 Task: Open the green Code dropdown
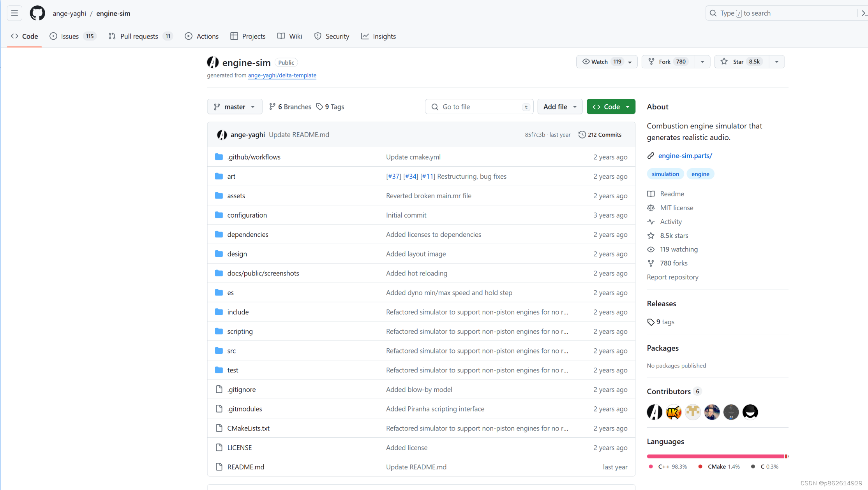[610, 107]
